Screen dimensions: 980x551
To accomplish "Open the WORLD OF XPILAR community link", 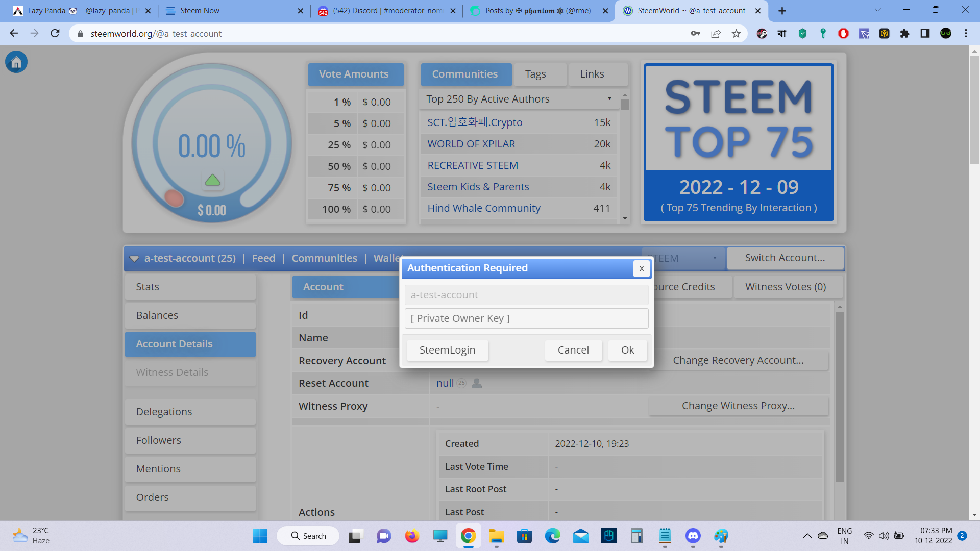I will 471,144.
